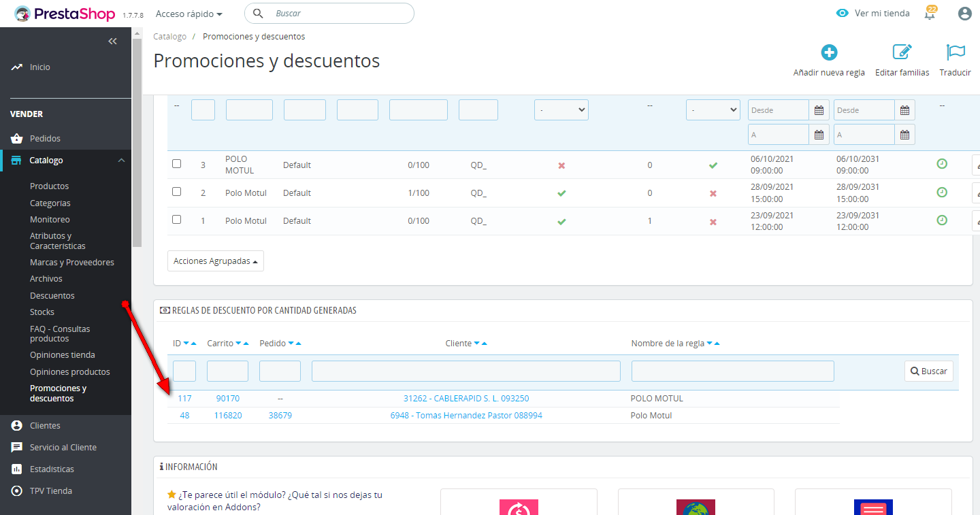Click the Añadir nueva regla plus icon

pos(829,53)
